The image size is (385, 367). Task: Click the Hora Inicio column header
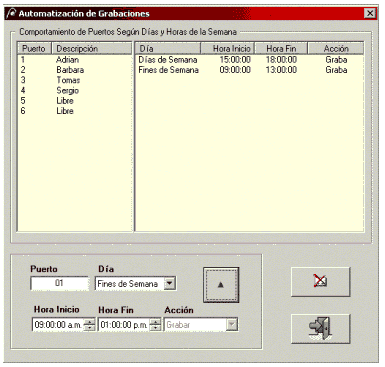coord(228,48)
